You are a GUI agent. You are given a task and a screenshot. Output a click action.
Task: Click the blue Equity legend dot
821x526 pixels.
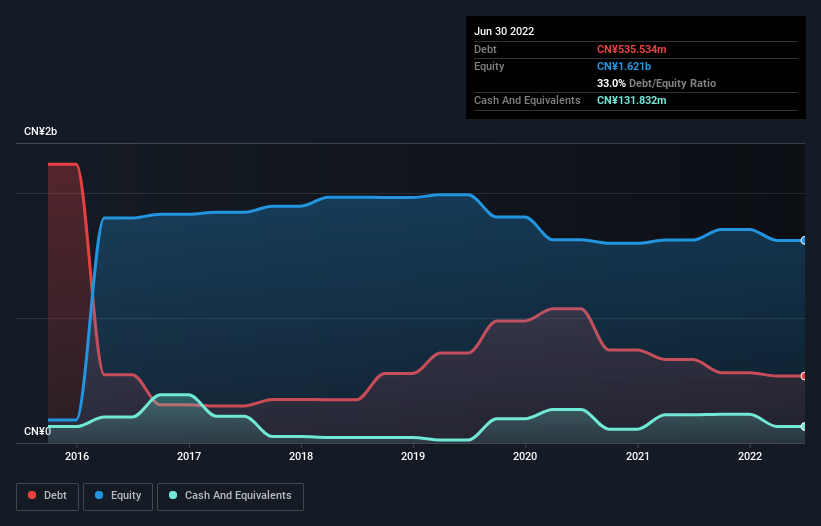[x=99, y=495]
